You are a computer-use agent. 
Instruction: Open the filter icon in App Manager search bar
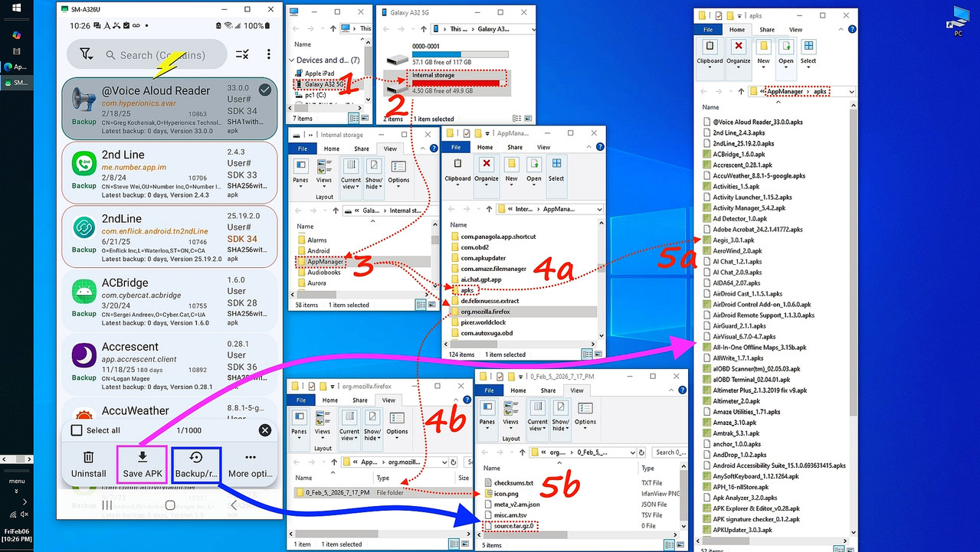[87, 54]
